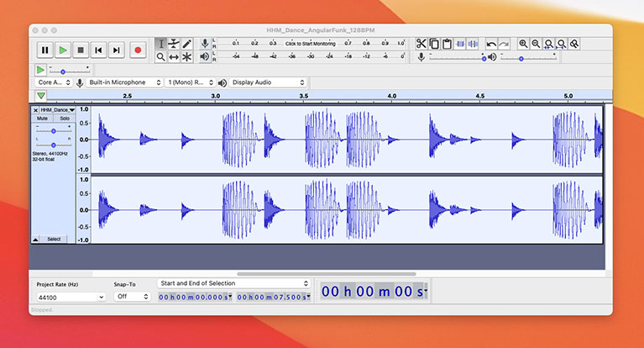Solo the HHM_Dance track

(65, 119)
